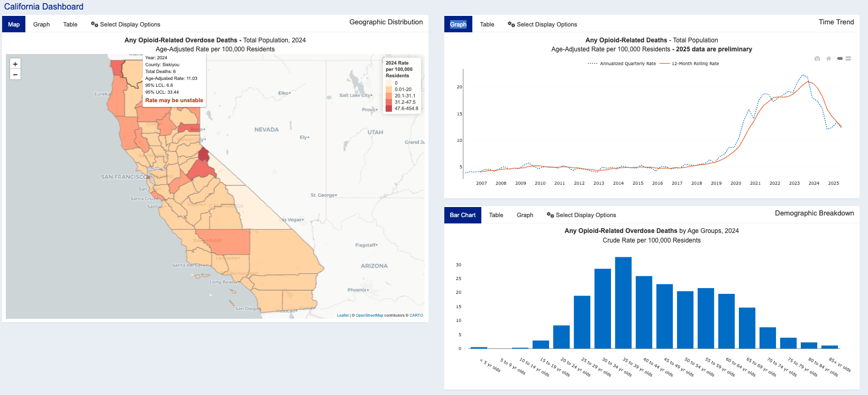Viewport: 868px width, 395px height.
Task: Click the 31.2-47.5 legend color swatch
Action: coord(389,102)
